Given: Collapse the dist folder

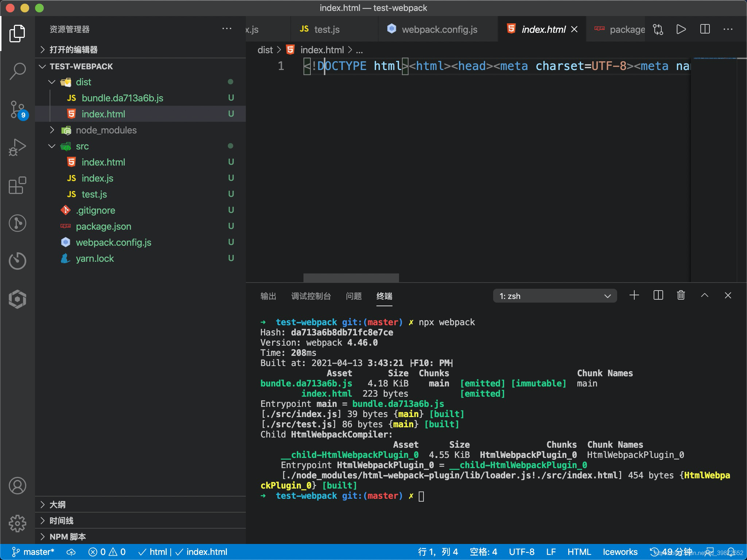Looking at the screenshot, I should [x=140, y=82].
